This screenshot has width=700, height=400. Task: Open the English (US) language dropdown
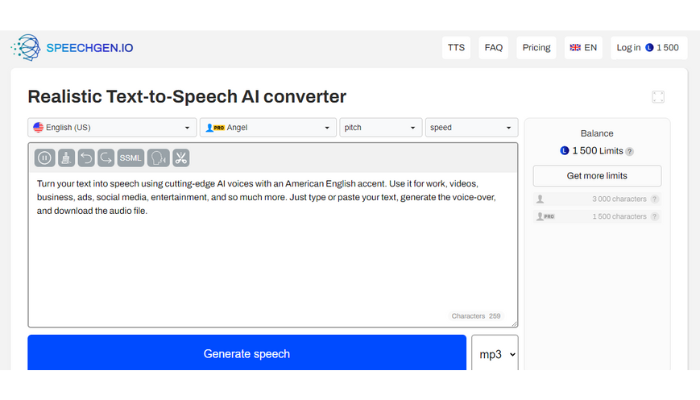point(112,127)
